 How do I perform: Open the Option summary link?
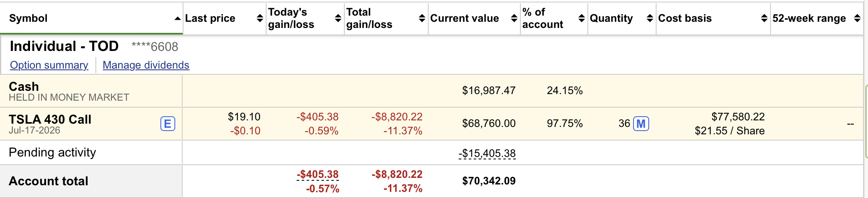pos(49,65)
